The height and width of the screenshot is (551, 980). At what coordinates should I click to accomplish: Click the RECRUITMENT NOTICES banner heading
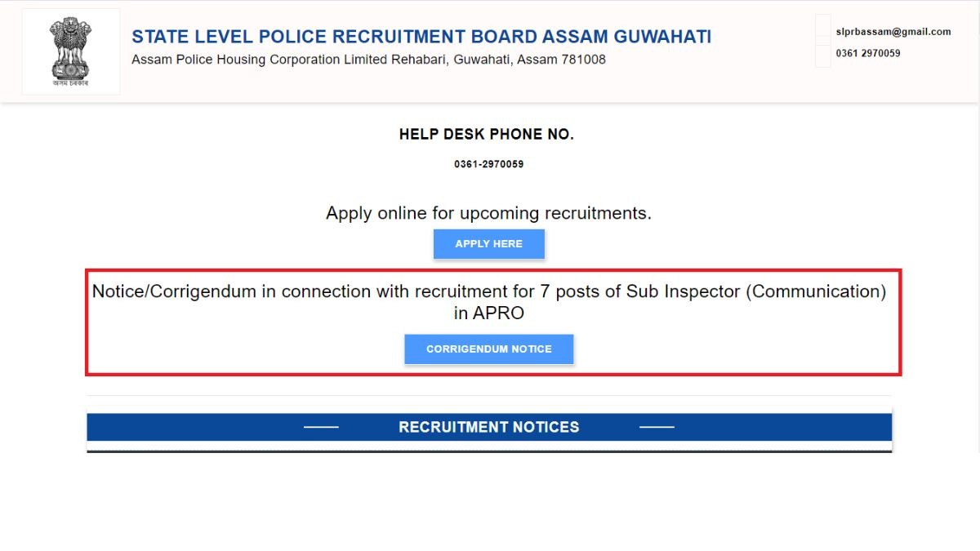click(x=488, y=427)
